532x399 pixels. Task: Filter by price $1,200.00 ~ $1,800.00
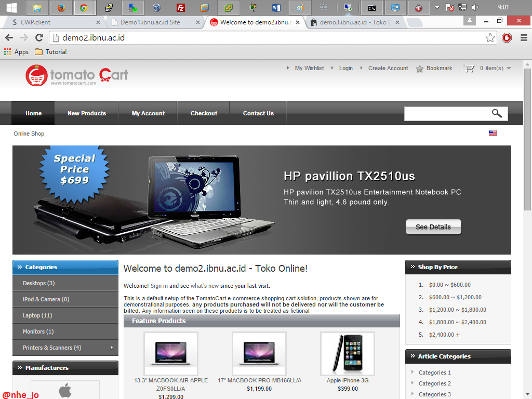click(x=457, y=310)
